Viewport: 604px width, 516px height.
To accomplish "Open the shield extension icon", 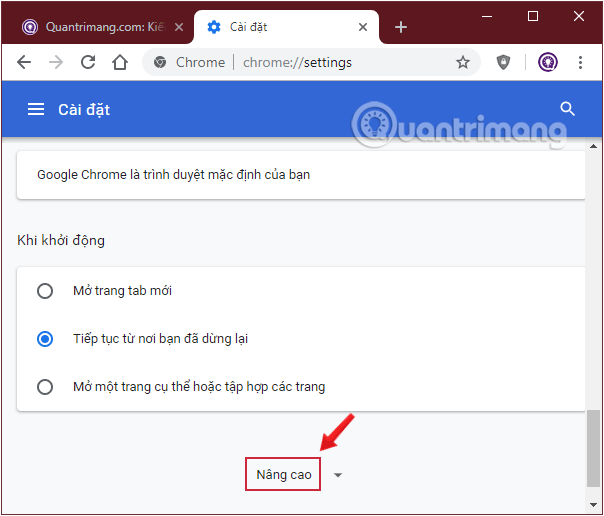I will coord(503,62).
